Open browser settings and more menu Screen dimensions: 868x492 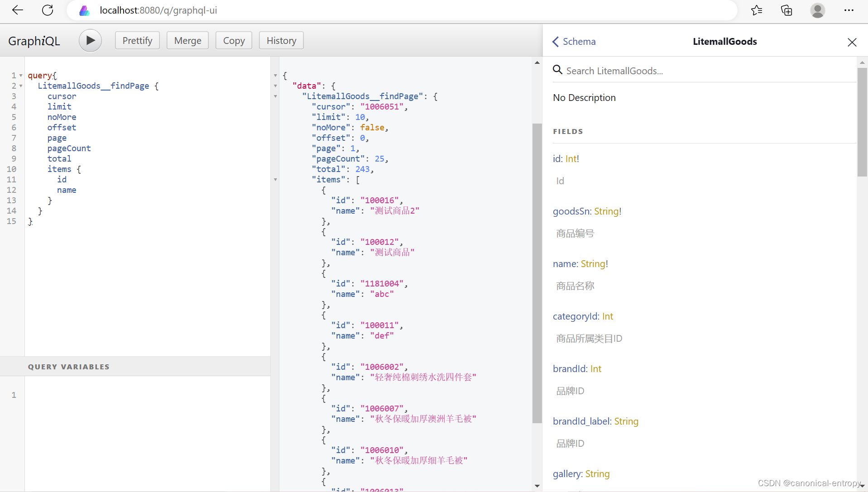tap(849, 10)
